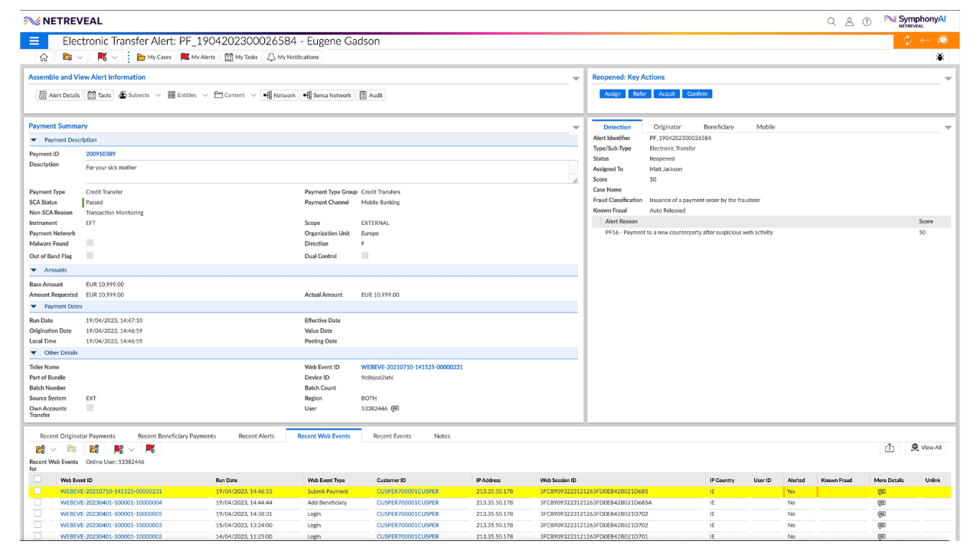Expand the Content dropdown

(x=252, y=96)
